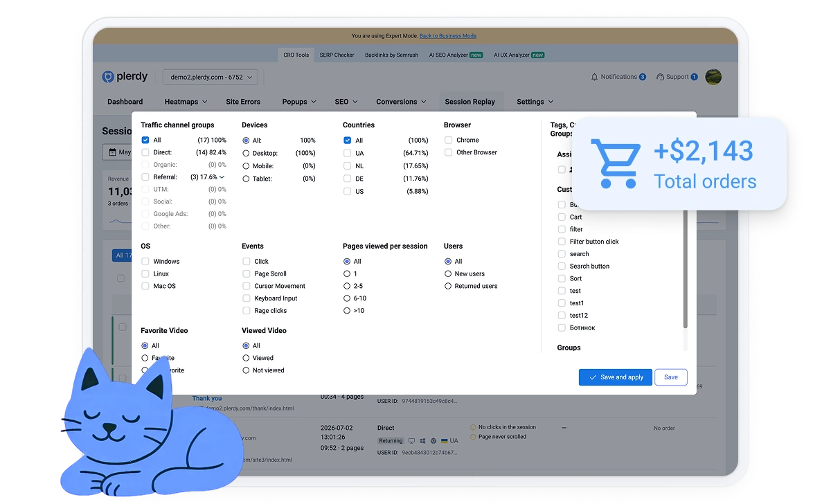Uncheck the All traffic channel groups box
Image resolution: width=831 pixels, height=504 pixels.
pos(145,140)
